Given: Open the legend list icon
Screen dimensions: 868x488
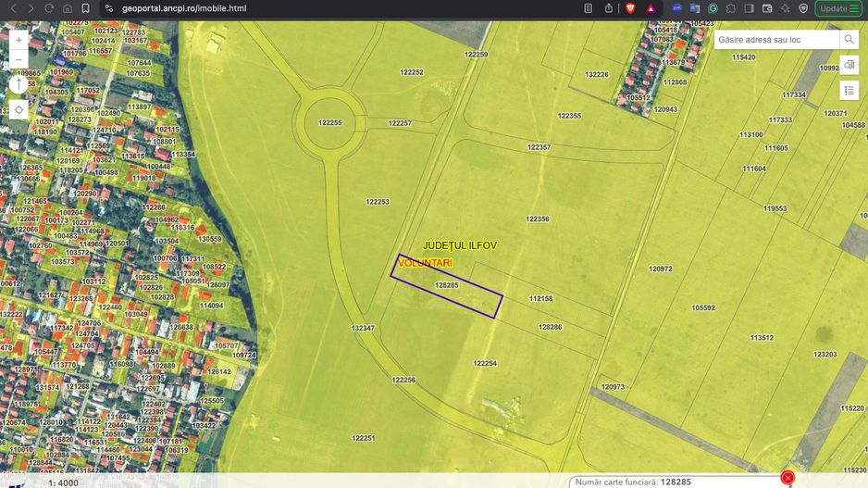Looking at the screenshot, I should pos(849,90).
